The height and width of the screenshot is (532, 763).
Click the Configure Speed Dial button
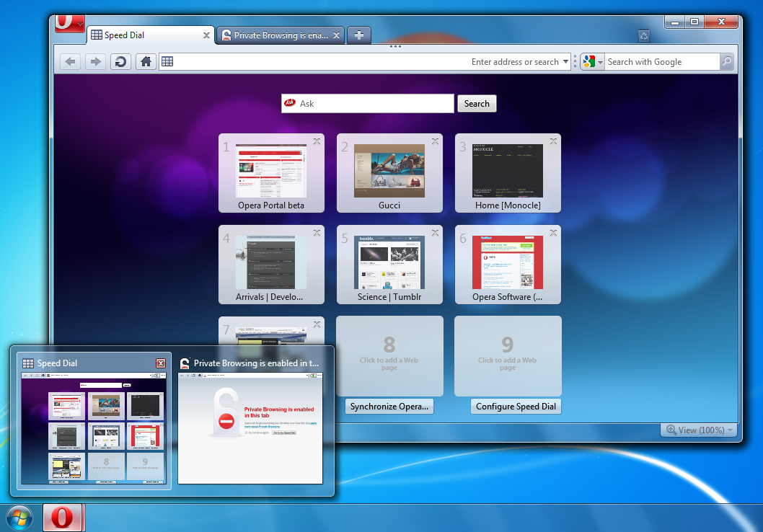coord(516,406)
